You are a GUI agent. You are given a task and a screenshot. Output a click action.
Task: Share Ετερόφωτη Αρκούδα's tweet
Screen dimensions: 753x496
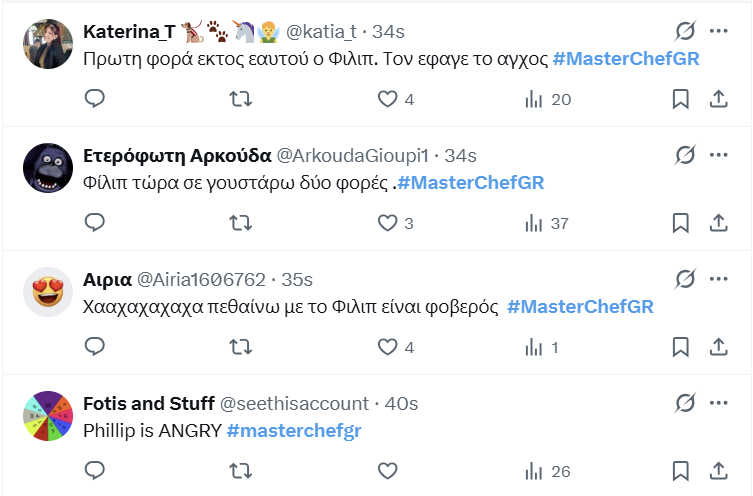(x=718, y=222)
